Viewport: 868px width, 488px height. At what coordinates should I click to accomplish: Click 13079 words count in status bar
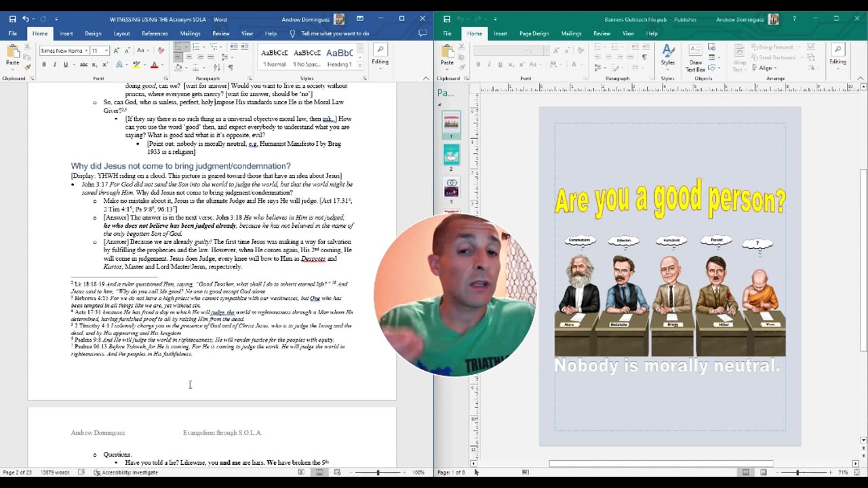55,472
